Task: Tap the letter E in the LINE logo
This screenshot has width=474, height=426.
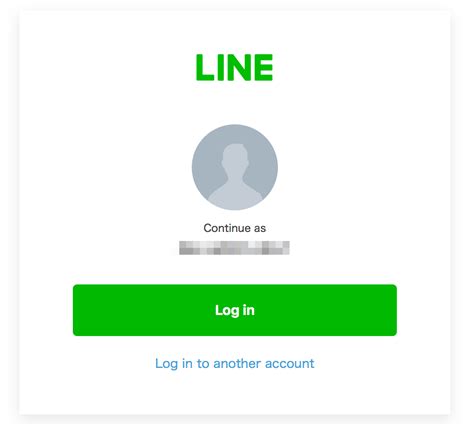Action: [x=263, y=67]
